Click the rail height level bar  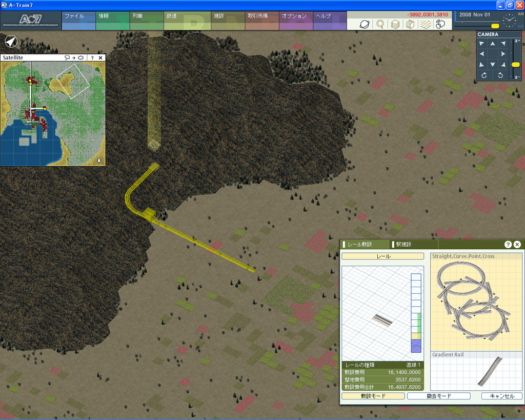click(416, 313)
